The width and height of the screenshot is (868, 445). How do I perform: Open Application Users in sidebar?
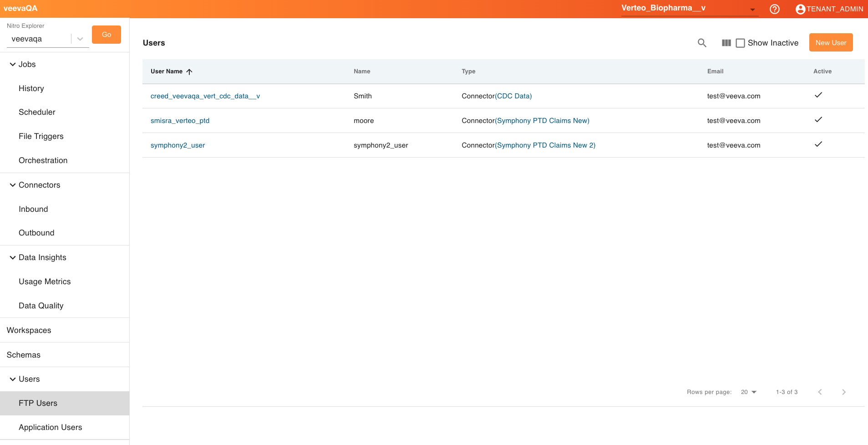50,427
